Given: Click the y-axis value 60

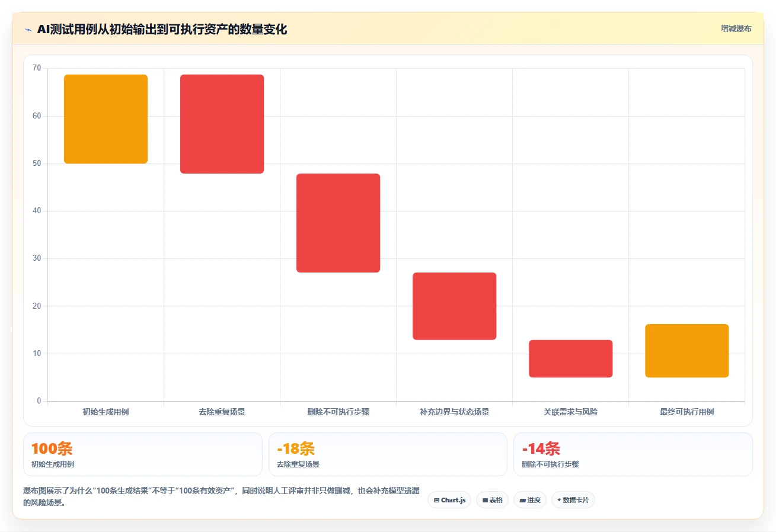Looking at the screenshot, I should pyautogui.click(x=37, y=116).
